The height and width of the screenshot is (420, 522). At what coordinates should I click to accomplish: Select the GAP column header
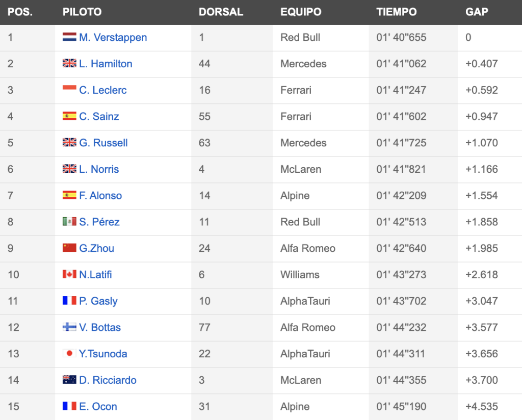(x=477, y=12)
